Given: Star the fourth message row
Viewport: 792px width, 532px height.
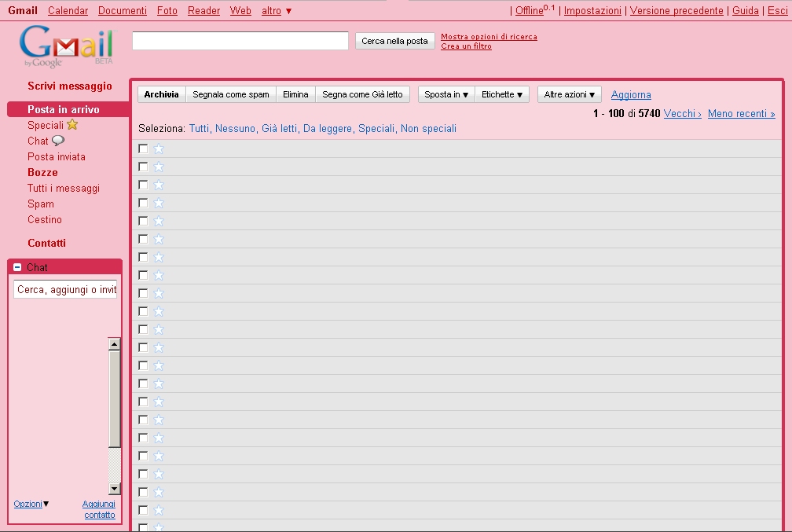Looking at the screenshot, I should 159,203.
